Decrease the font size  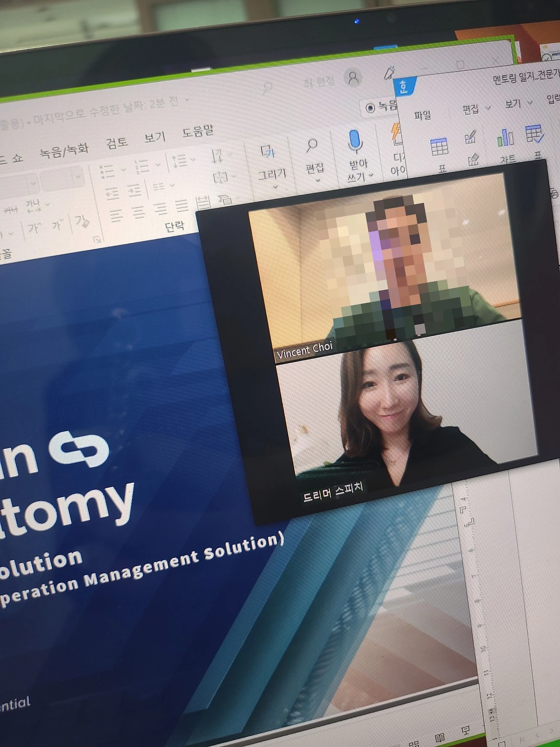(x=57, y=225)
